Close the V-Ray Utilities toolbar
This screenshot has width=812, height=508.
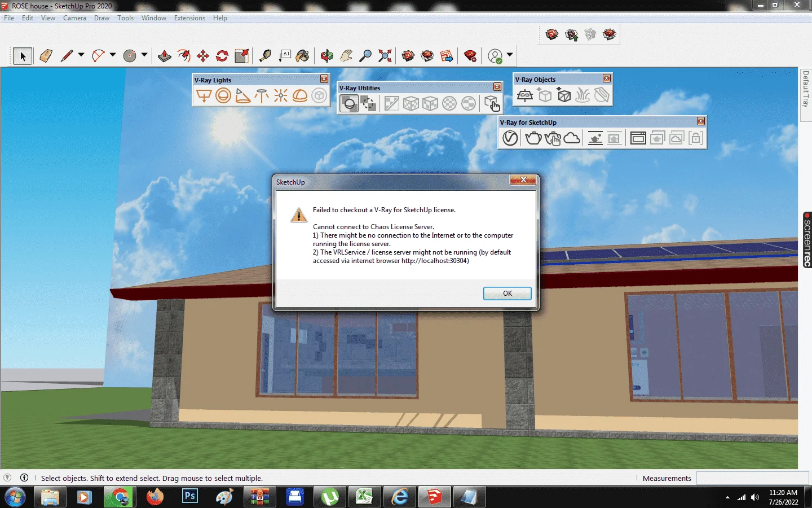point(497,87)
